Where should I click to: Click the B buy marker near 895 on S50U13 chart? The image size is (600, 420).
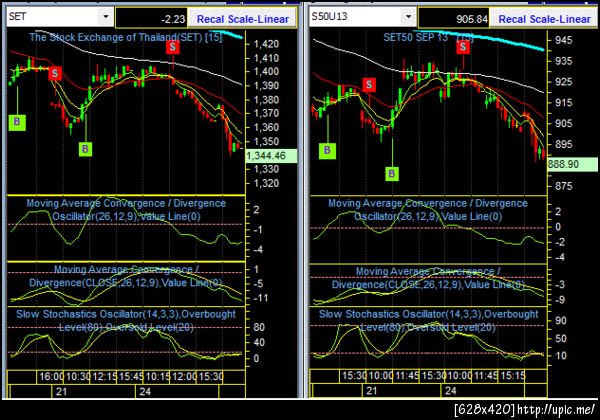pyautogui.click(x=327, y=150)
